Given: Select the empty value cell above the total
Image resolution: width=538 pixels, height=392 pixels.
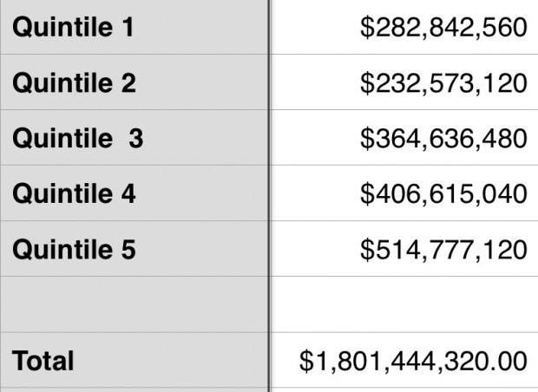Looking at the screenshot, I should pyautogui.click(x=403, y=304).
